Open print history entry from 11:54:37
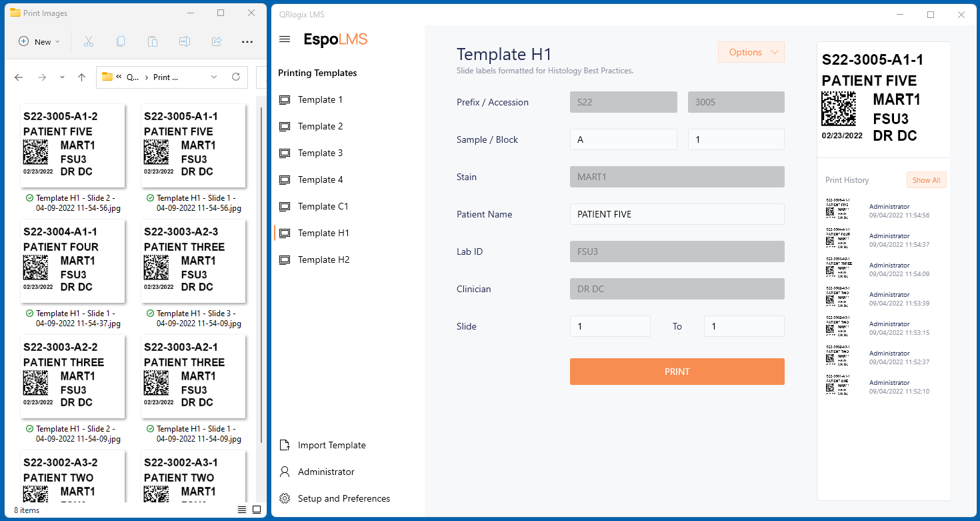 tap(883, 239)
